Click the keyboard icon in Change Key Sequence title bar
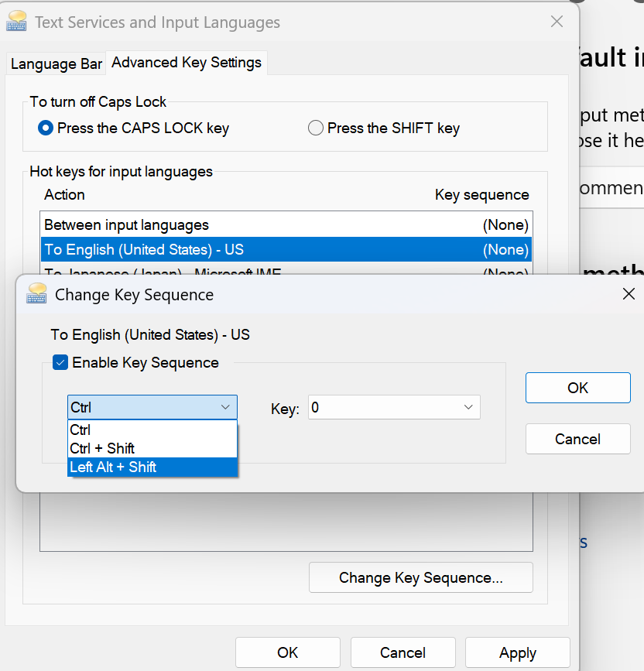 pyautogui.click(x=36, y=293)
